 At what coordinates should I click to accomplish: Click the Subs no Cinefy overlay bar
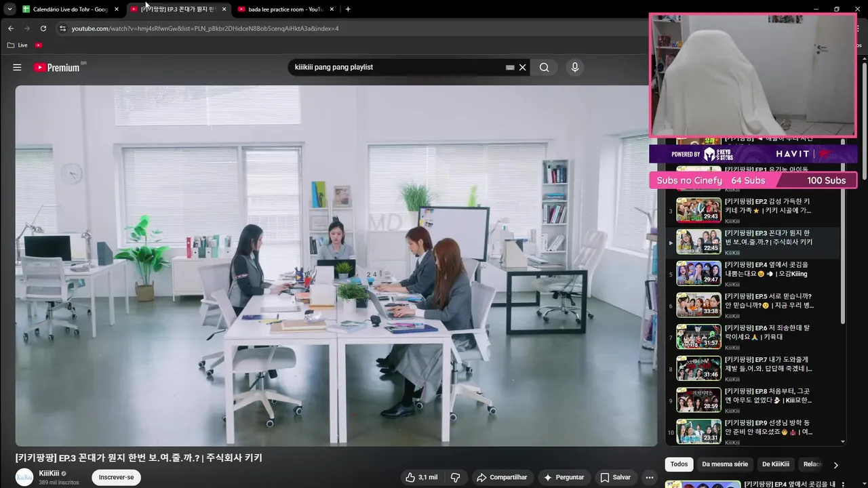click(753, 180)
